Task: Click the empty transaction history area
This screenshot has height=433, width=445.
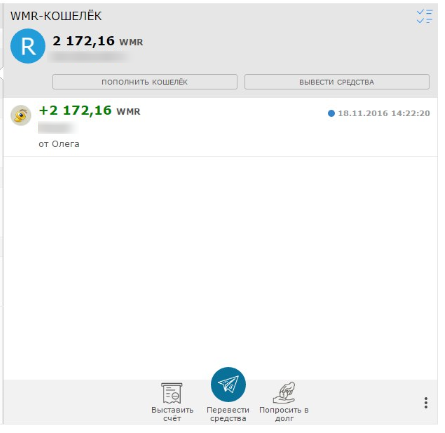Action: pyautogui.click(x=220, y=267)
